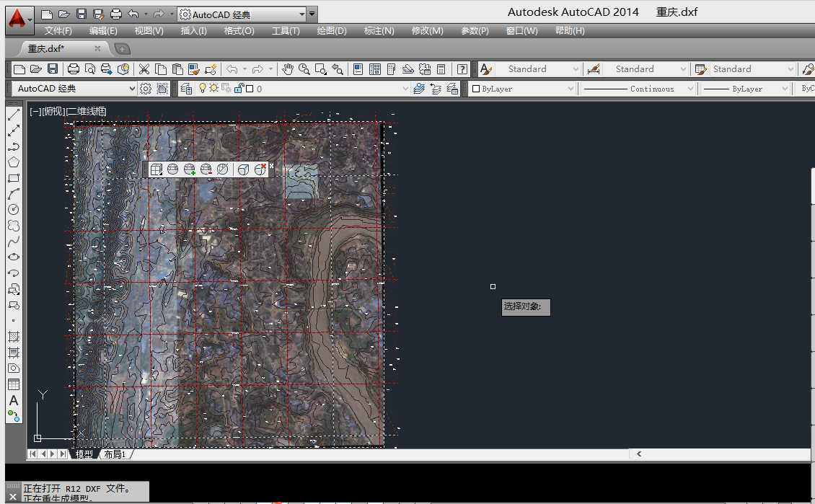Click the horizontal scrollbar left arrow

(639, 454)
